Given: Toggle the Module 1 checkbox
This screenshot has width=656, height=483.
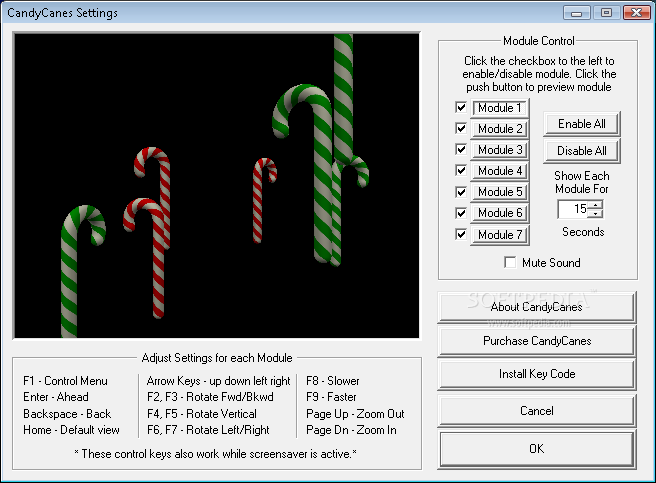Looking at the screenshot, I should (x=461, y=107).
